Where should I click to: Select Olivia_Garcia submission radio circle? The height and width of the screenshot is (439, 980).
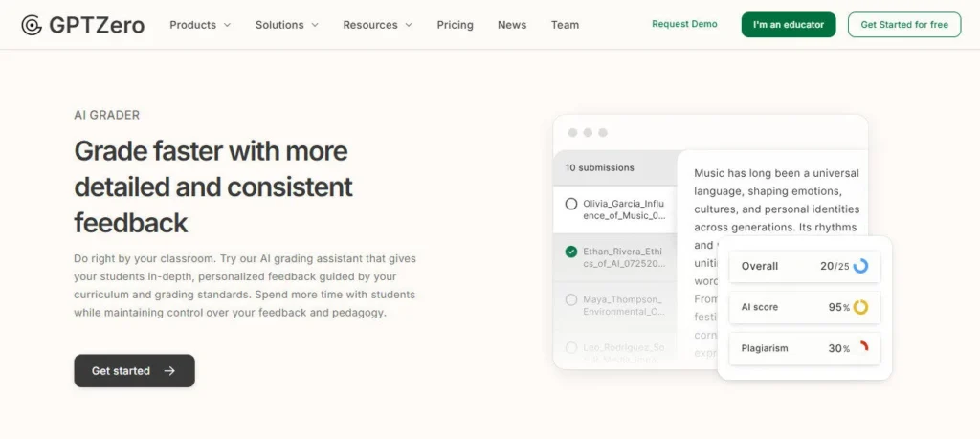coord(571,205)
